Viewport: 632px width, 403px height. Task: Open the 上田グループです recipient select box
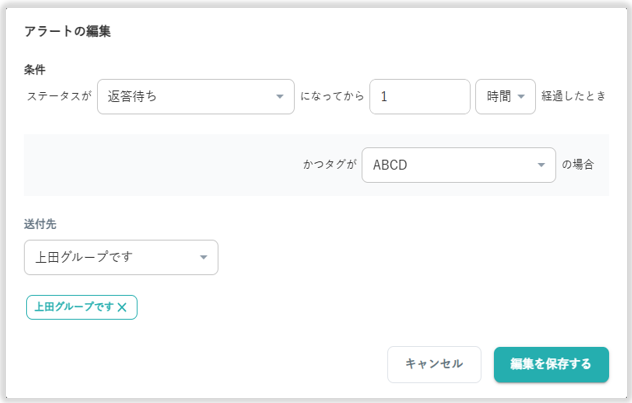click(110, 257)
